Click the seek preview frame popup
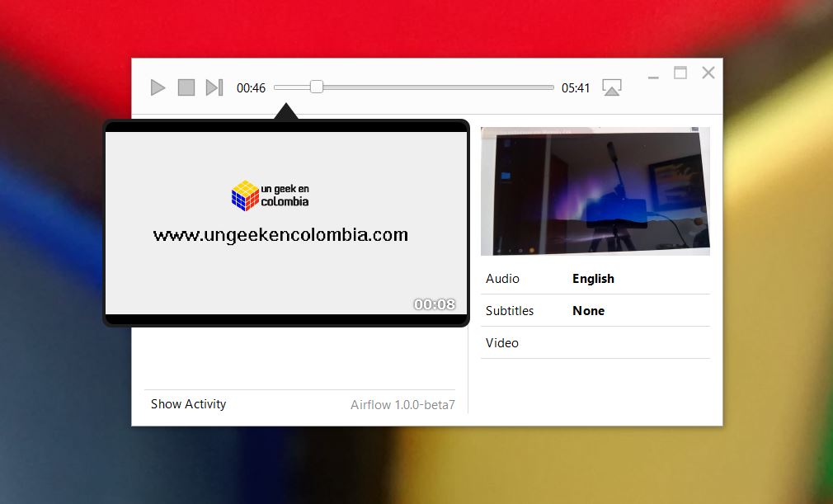This screenshot has height=504, width=833. (x=286, y=223)
